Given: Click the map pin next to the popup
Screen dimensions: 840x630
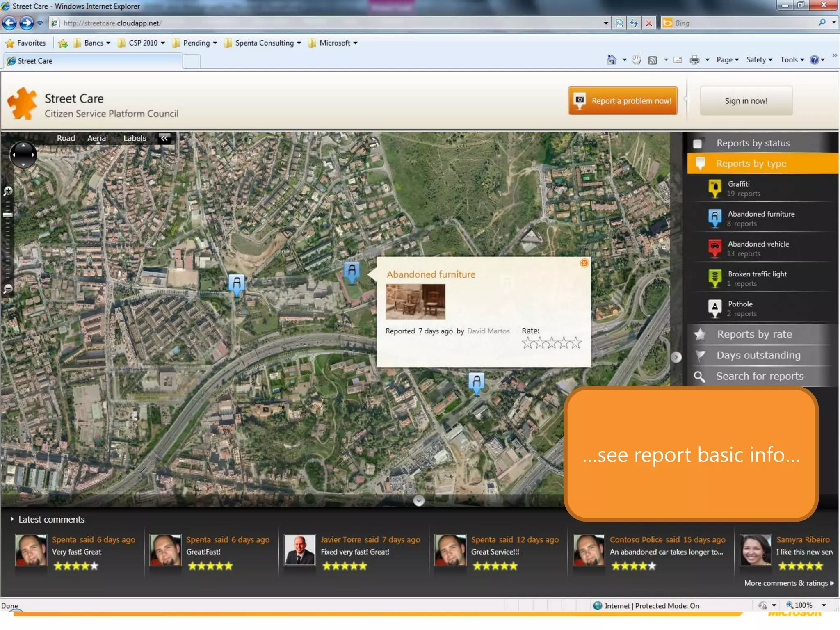Looking at the screenshot, I should click(x=352, y=272).
